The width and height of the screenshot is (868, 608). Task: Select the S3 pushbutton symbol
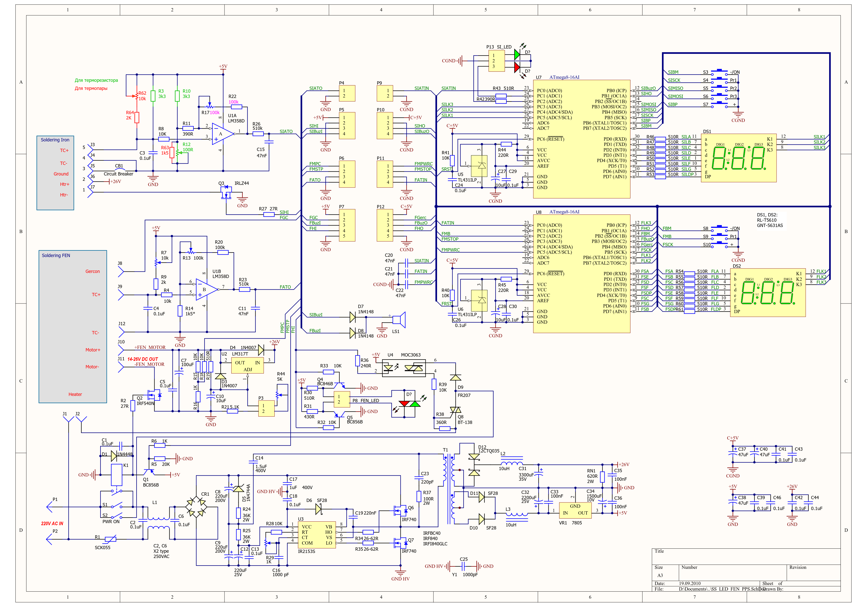[x=719, y=72]
